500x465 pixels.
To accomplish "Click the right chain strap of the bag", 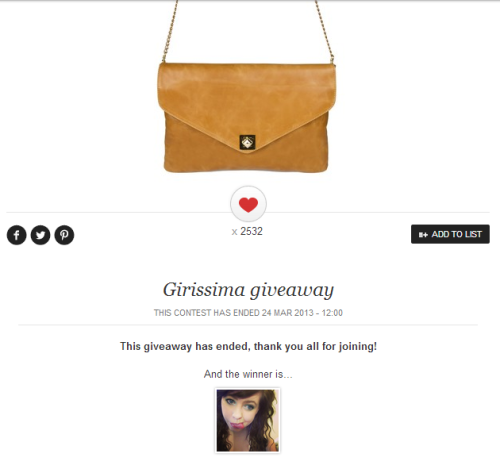I will point(324,32).
